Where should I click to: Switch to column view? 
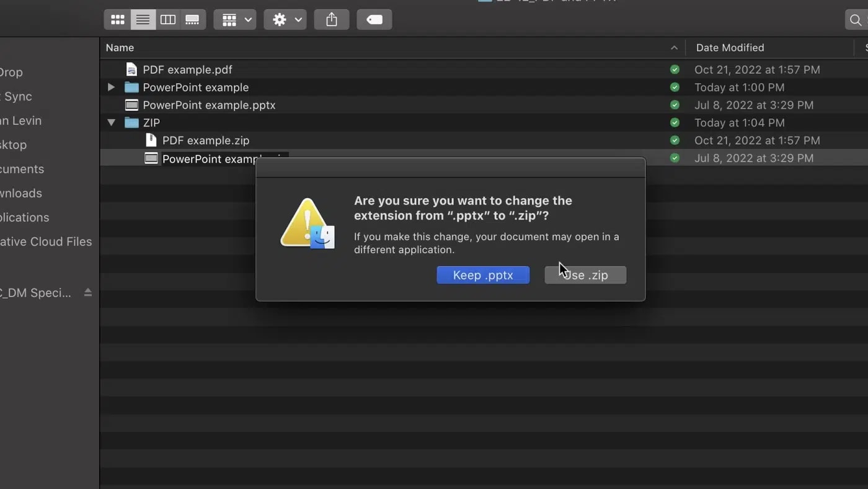[x=167, y=19]
